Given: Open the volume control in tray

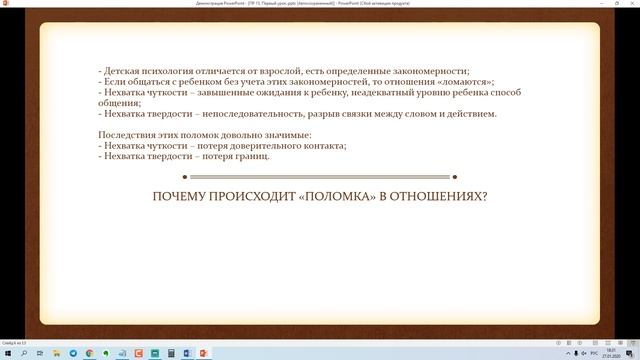Looking at the screenshot, I should click(x=584, y=353).
